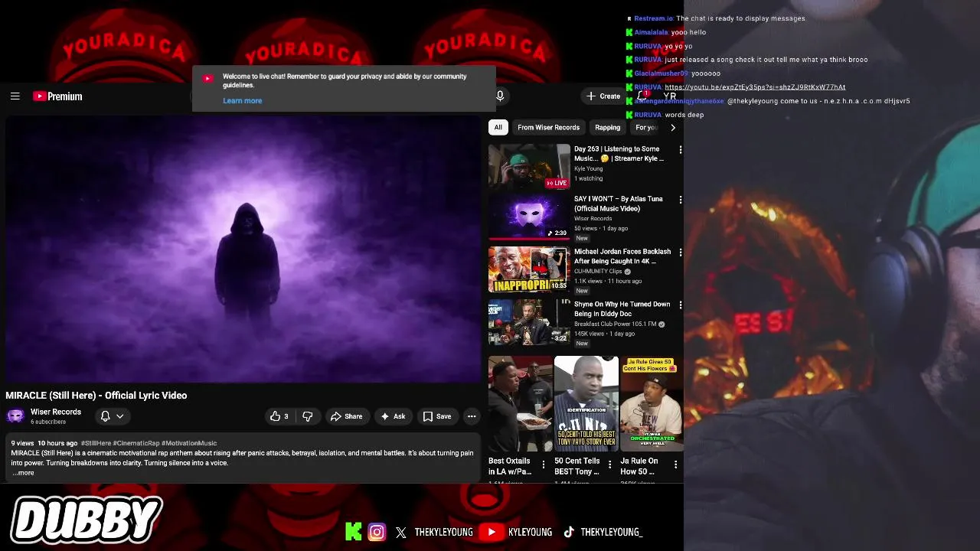Save the video to a playlist
980x551 pixels.
click(437, 416)
